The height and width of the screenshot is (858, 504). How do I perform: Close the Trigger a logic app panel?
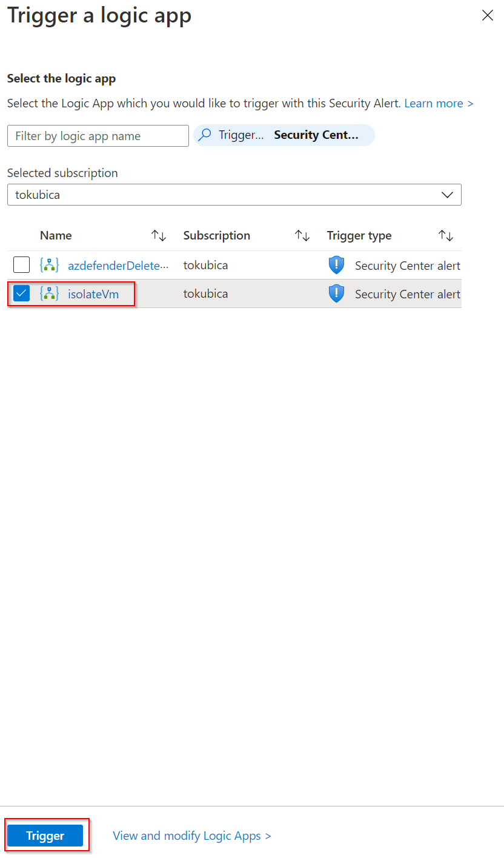[487, 16]
